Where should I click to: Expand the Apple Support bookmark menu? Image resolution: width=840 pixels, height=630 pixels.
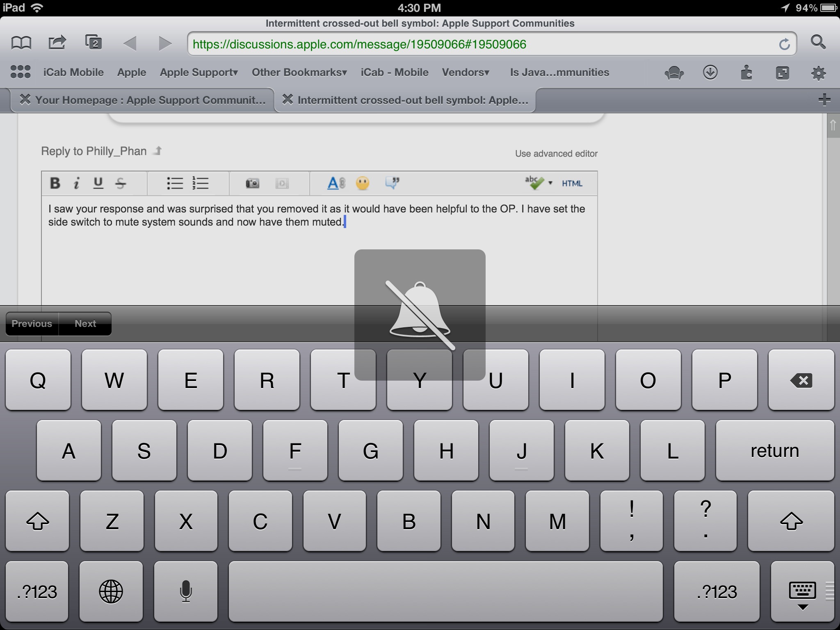(198, 72)
